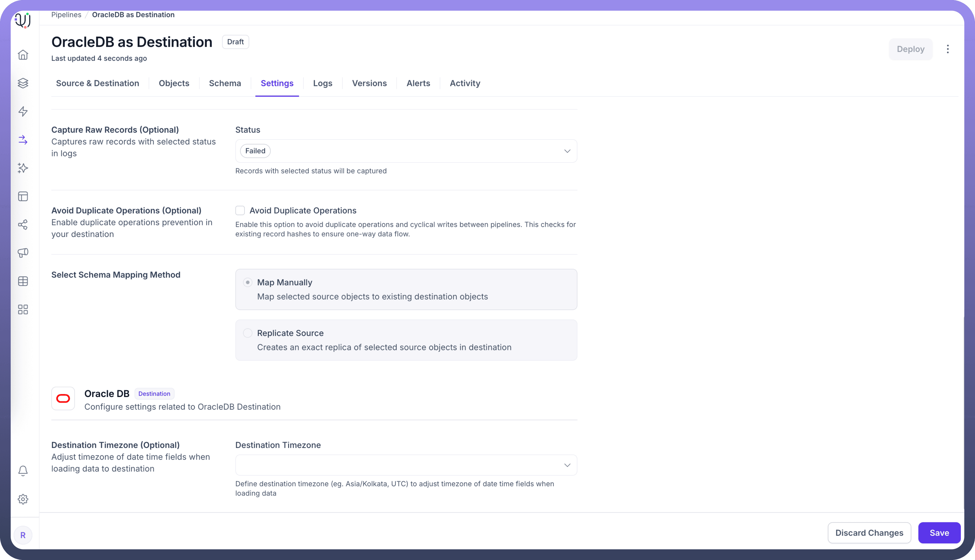This screenshot has height=560, width=975.
Task: Open the share nodes sidebar icon
Action: [x=23, y=225]
